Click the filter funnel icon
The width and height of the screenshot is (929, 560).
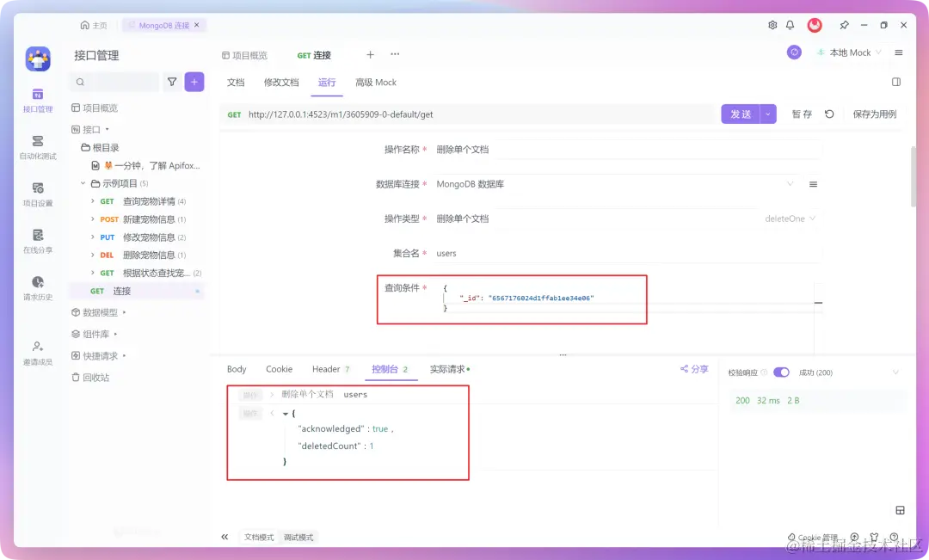(172, 82)
